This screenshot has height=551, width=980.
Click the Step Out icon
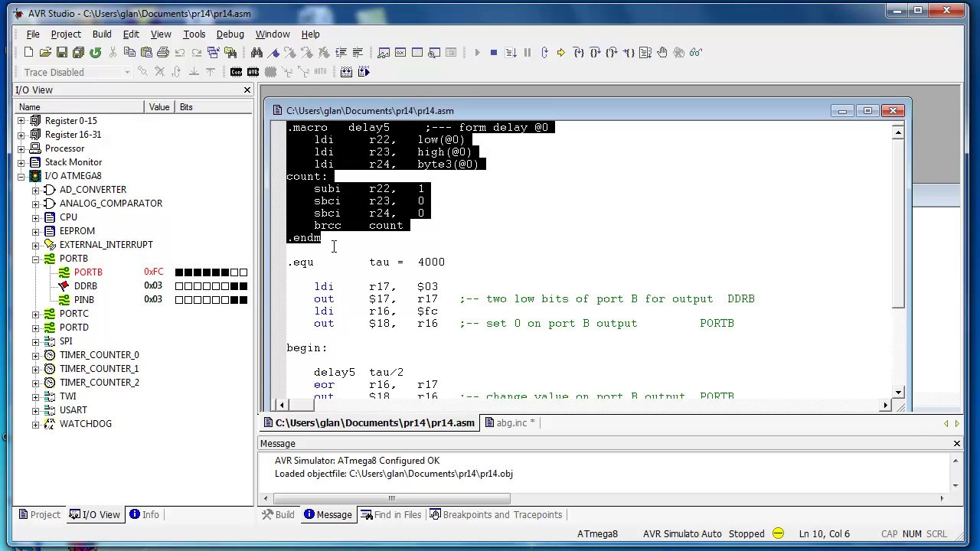click(612, 52)
